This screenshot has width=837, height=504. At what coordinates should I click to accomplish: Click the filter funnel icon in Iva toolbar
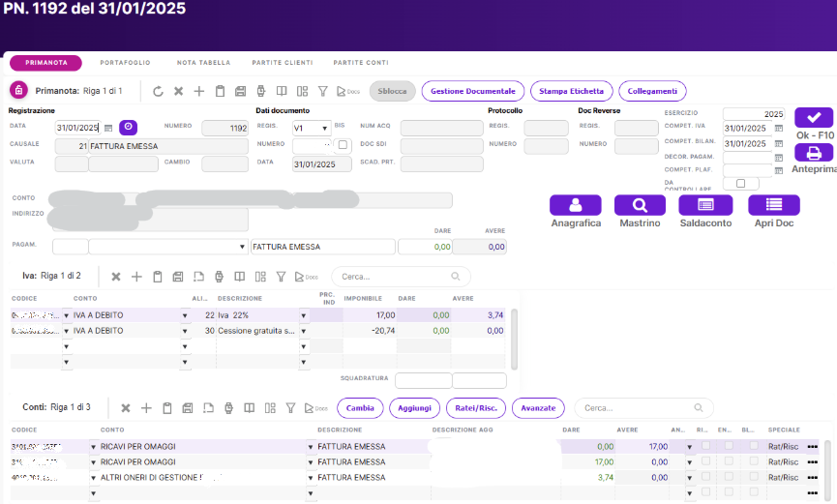point(281,277)
